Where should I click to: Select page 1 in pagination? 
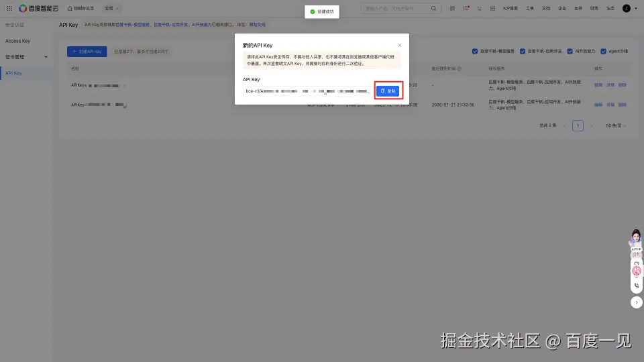[x=578, y=125]
